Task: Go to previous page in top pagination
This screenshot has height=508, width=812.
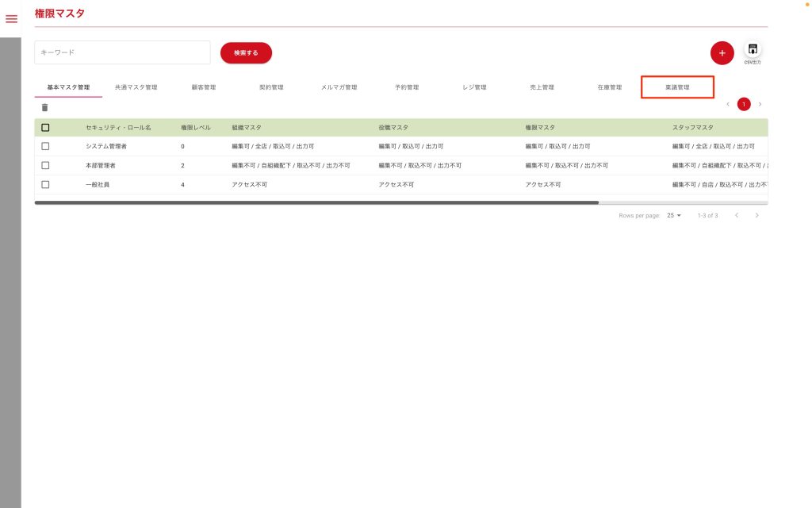Action: (728, 105)
